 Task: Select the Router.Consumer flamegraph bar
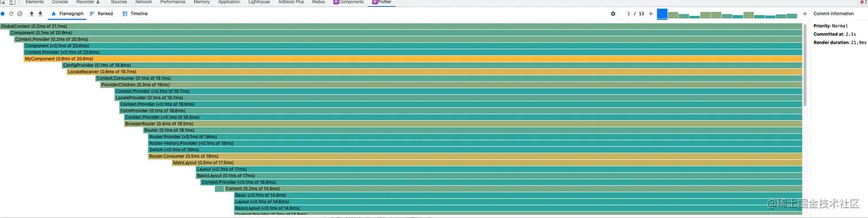coord(475,156)
